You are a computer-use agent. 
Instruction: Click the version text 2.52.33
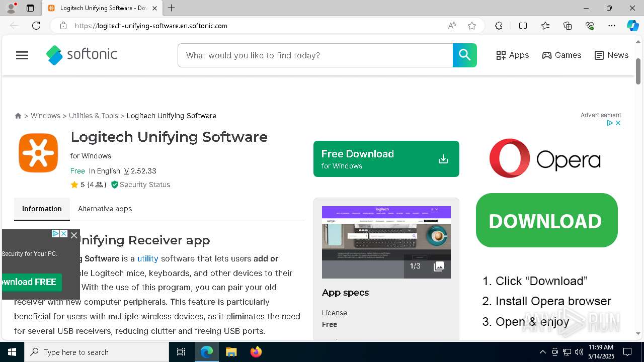[x=143, y=171]
